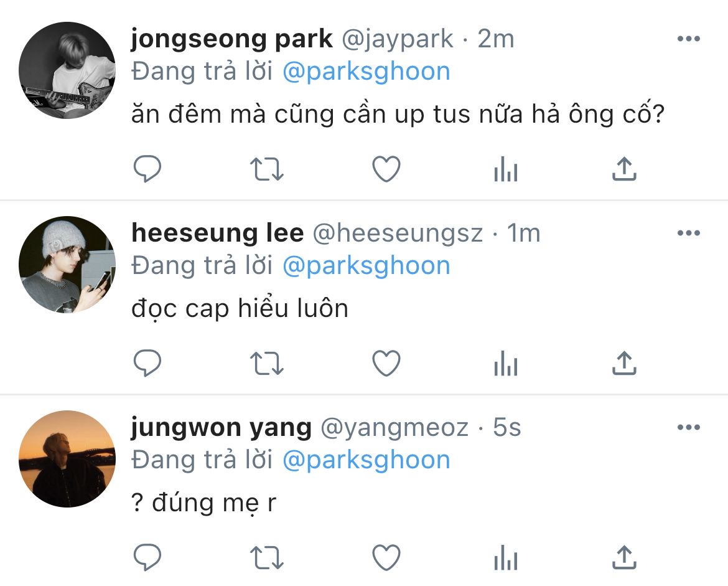Viewport: 728px width, 586px height.
Task: Reply to jongseong park's tweet
Action: [x=147, y=169]
